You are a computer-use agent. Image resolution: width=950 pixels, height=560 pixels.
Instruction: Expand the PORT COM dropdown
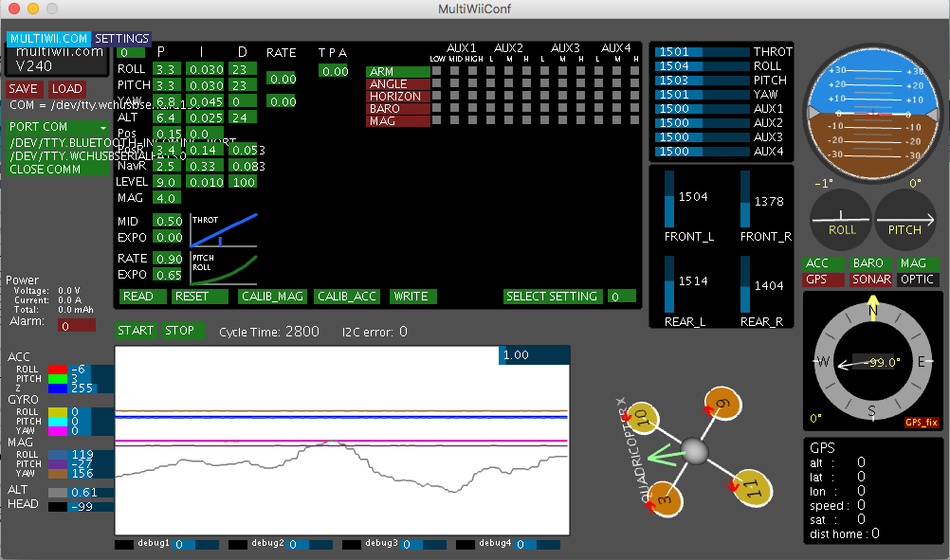(x=59, y=127)
